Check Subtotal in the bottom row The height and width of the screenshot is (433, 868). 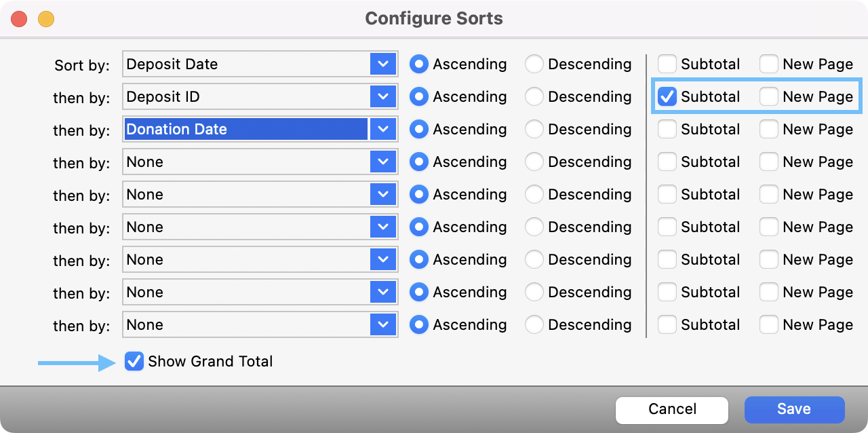(x=667, y=325)
